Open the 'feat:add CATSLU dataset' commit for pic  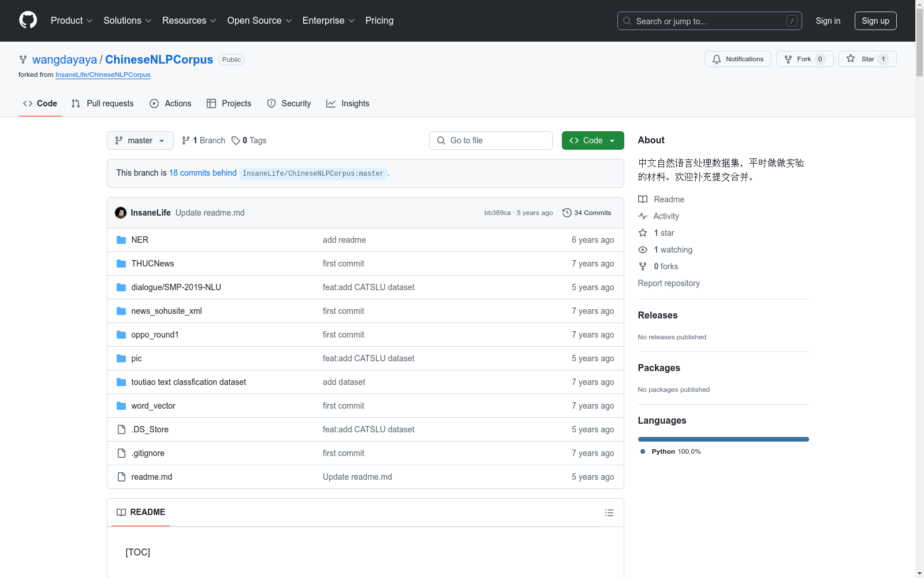(x=368, y=358)
